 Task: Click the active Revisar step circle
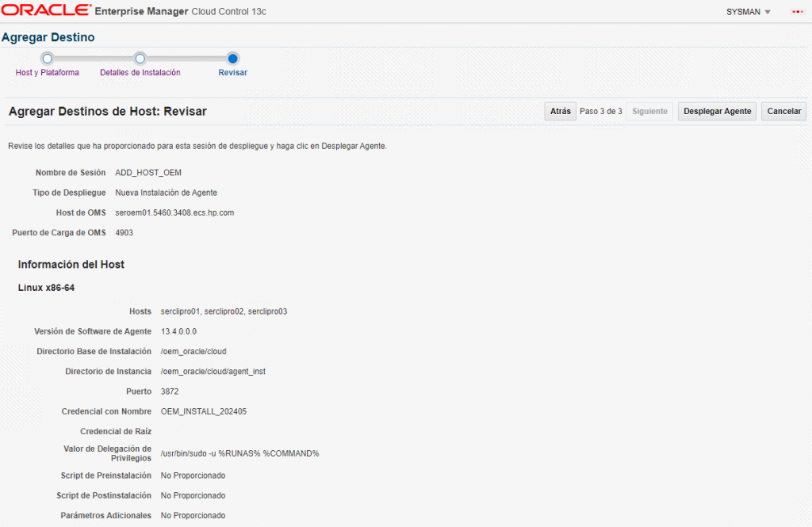[x=232, y=58]
